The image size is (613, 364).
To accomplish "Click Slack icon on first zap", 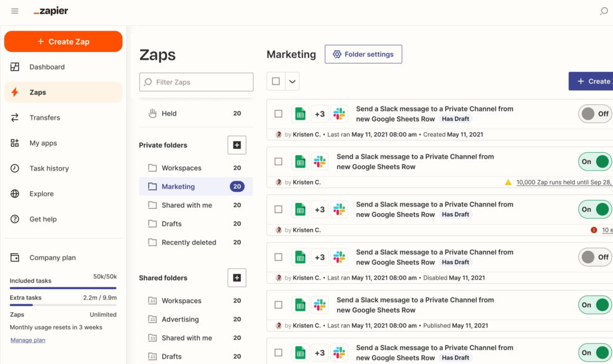I will point(339,114).
